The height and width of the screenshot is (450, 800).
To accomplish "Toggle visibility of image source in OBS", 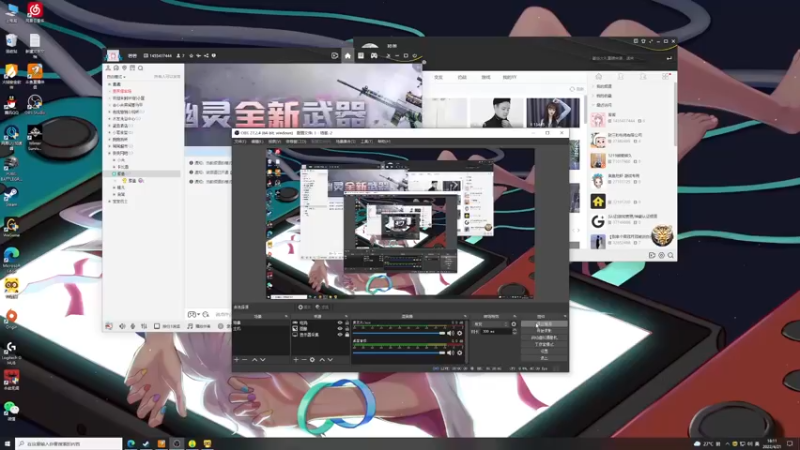I will tap(340, 329).
